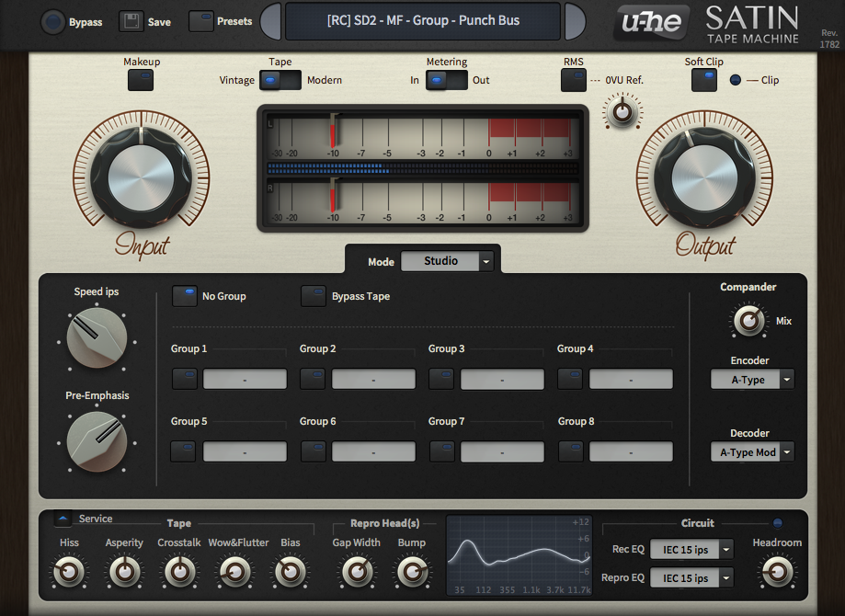
Task: Click the 0VU Ref. calibration knob
Action: (622, 112)
